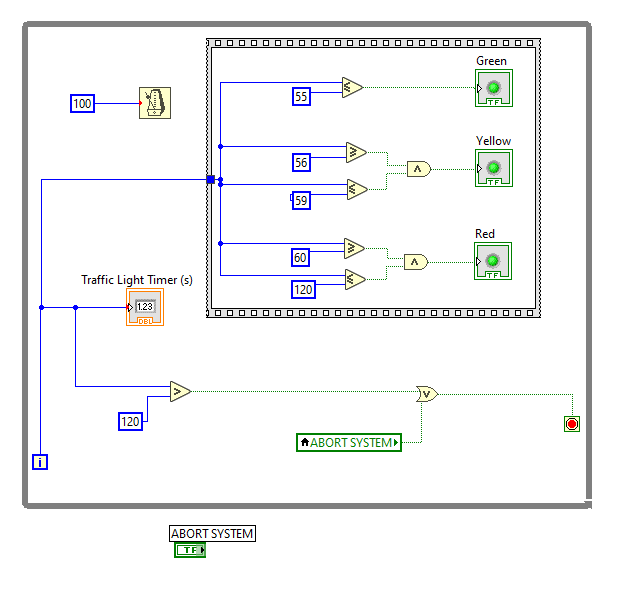The image size is (638, 597).
Task: Click the less-or-equal node wired to 55
Action: click(352, 87)
